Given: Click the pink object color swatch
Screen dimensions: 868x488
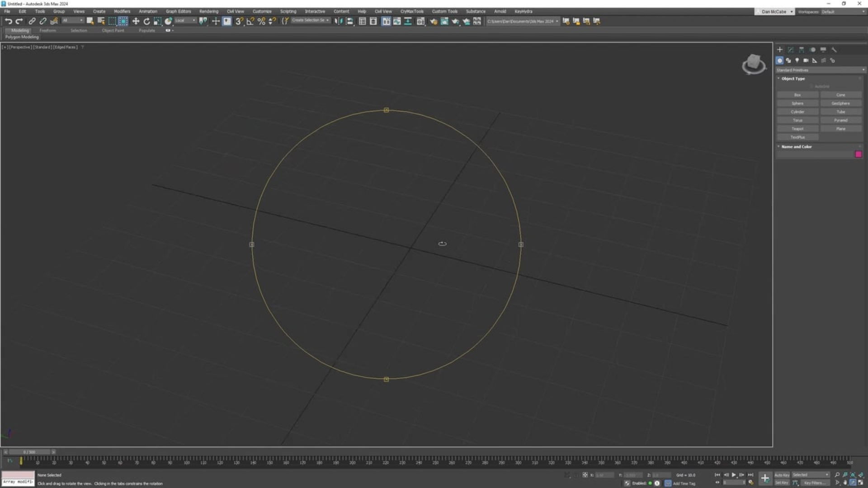Looking at the screenshot, I should [858, 155].
